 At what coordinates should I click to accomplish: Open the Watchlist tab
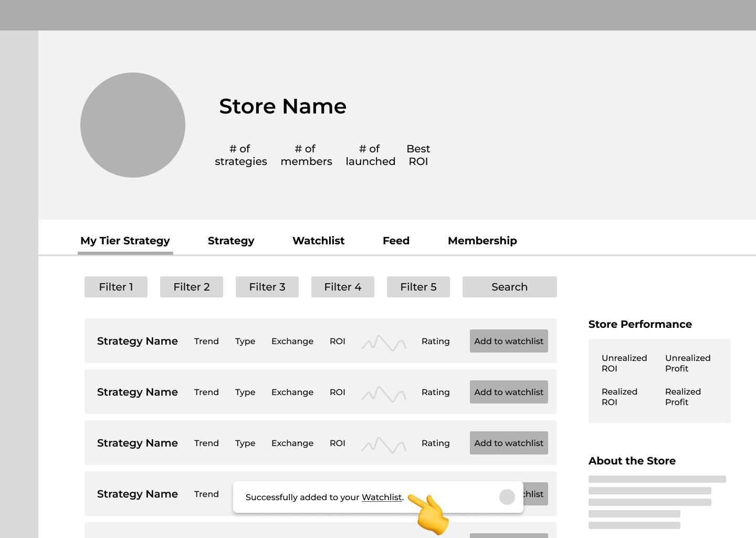tap(318, 241)
